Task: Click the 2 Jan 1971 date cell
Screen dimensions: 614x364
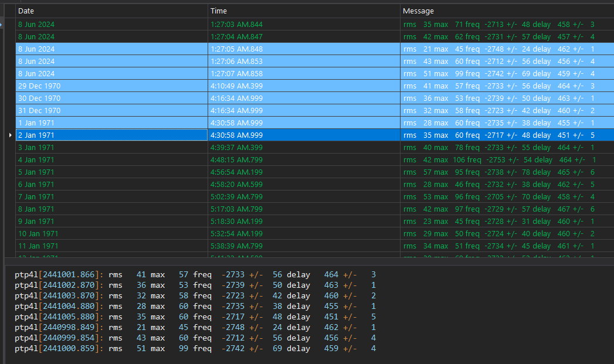Action: 111,135
